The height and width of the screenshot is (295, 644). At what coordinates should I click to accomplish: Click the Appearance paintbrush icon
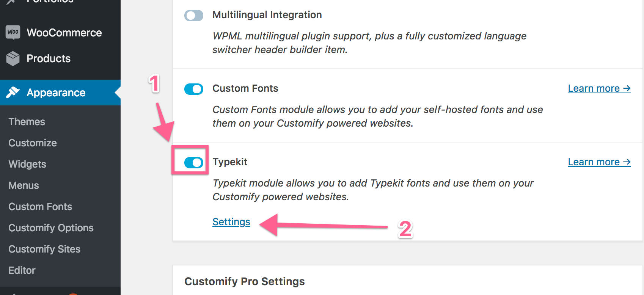pos(13,92)
